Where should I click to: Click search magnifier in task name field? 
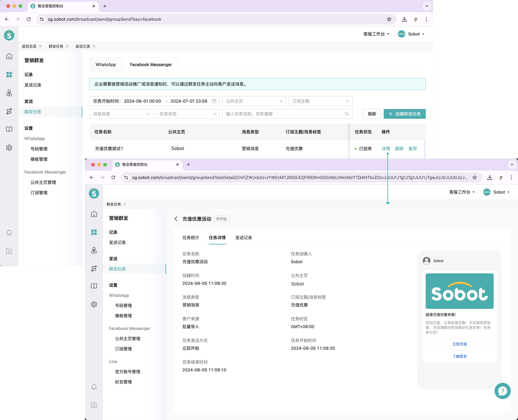point(347,114)
